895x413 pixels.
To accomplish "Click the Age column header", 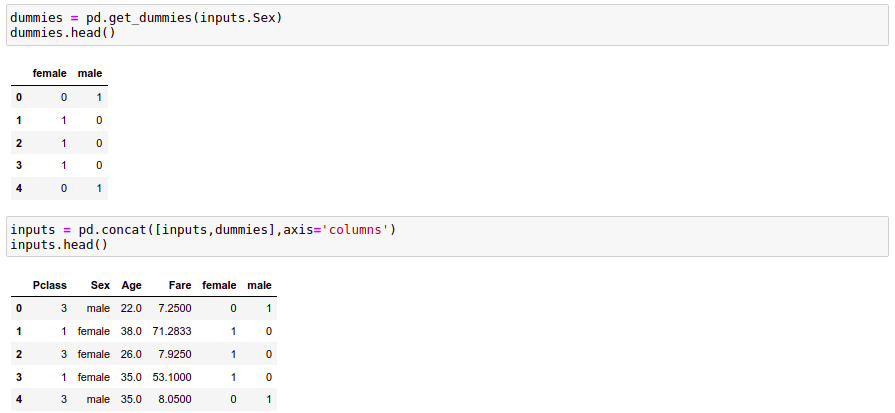I will click(131, 285).
